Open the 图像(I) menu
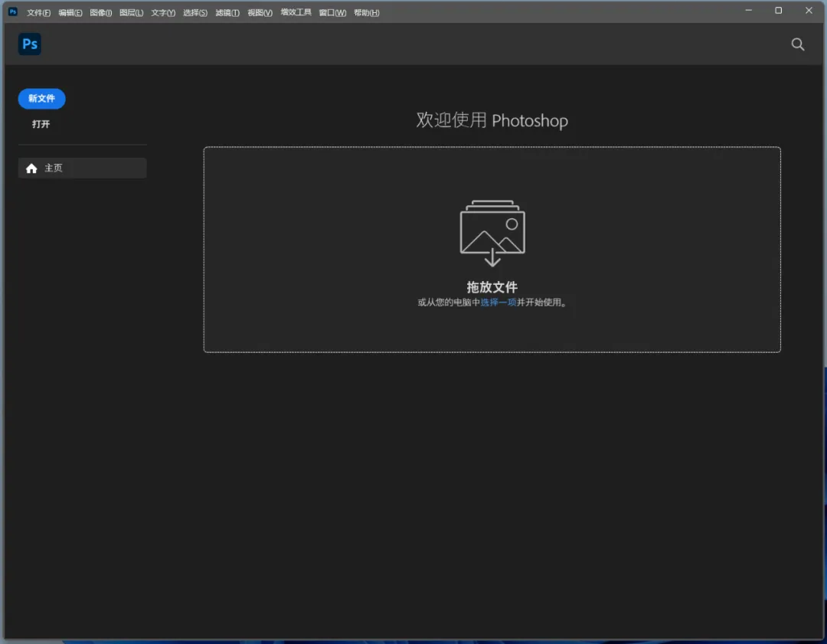 point(100,13)
